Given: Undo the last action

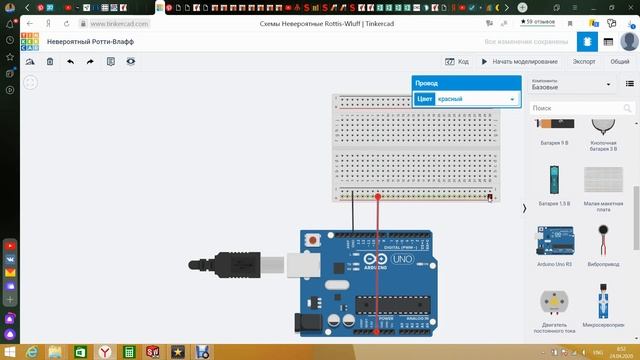Looking at the screenshot, I should point(71,62).
